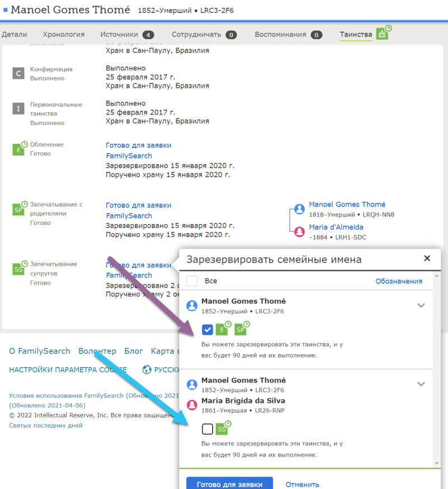Uncheck the E and SP ordinances checkbox
This screenshot has width=448, height=489.
207,330
